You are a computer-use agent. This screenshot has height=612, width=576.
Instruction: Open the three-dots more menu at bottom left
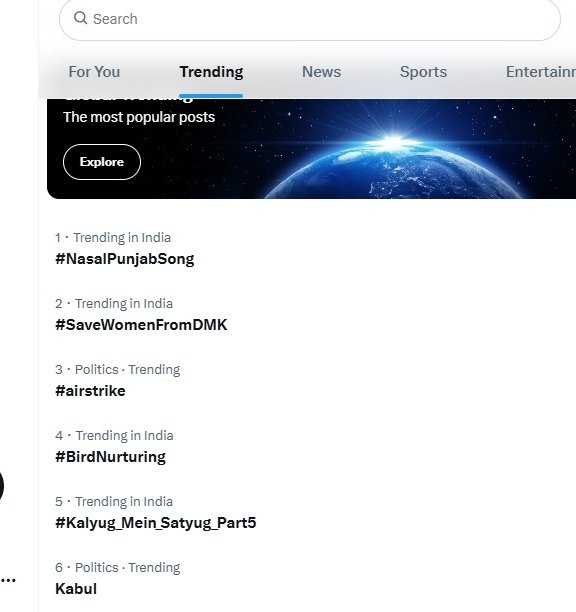coord(8,580)
